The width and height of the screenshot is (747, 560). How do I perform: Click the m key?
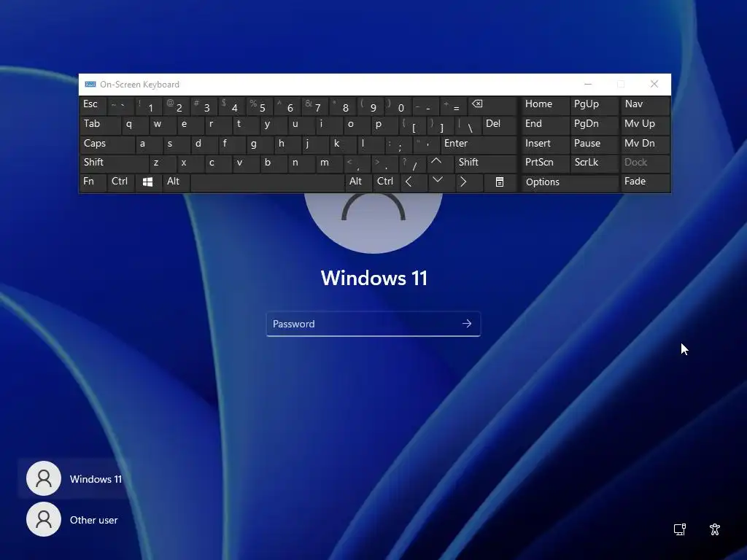[329, 163]
